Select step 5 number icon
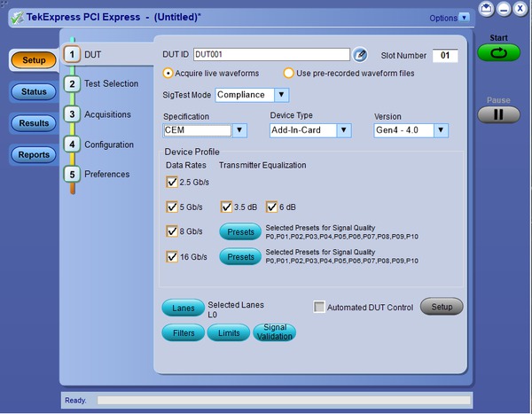The image size is (532, 414). (x=72, y=175)
